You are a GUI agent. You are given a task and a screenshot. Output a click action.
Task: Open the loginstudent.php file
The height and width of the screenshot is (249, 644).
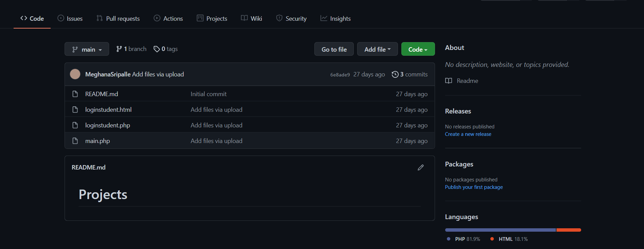click(108, 125)
